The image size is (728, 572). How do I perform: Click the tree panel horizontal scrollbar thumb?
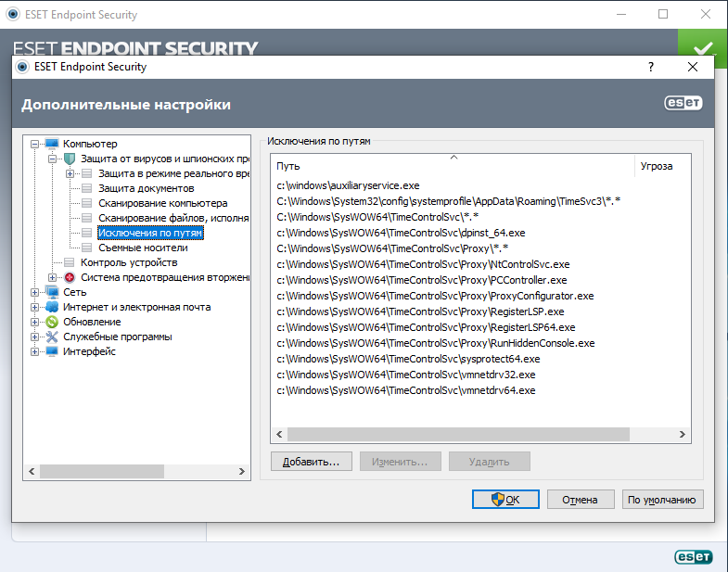click(102, 471)
